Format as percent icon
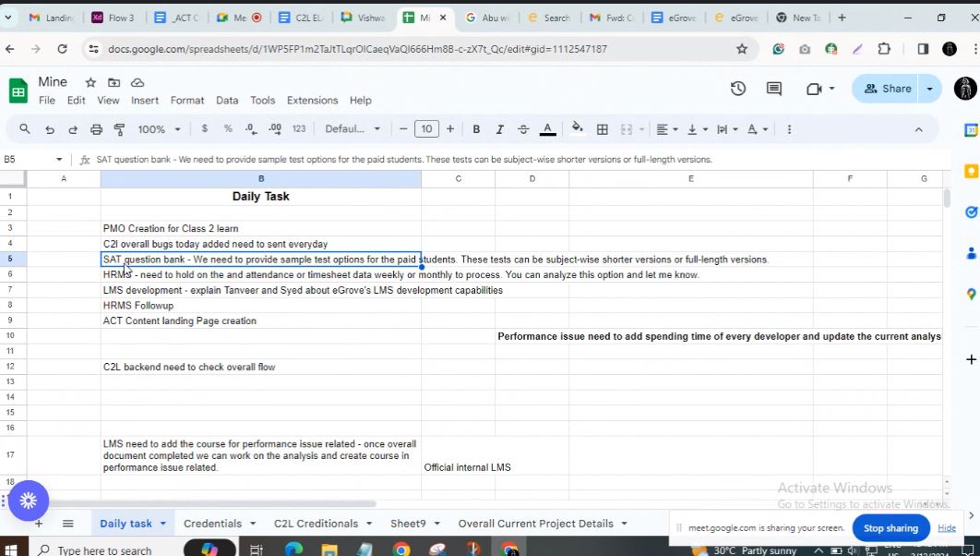 (228, 128)
